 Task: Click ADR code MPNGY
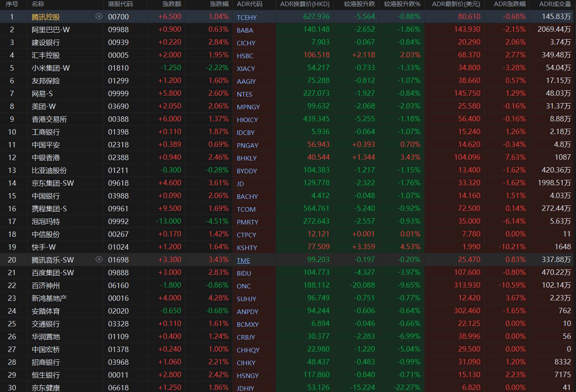[x=248, y=107]
